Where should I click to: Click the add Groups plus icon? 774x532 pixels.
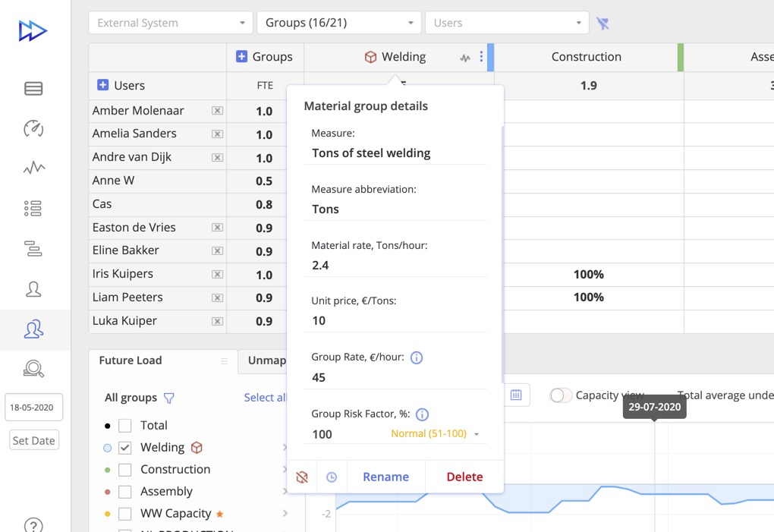(241, 57)
